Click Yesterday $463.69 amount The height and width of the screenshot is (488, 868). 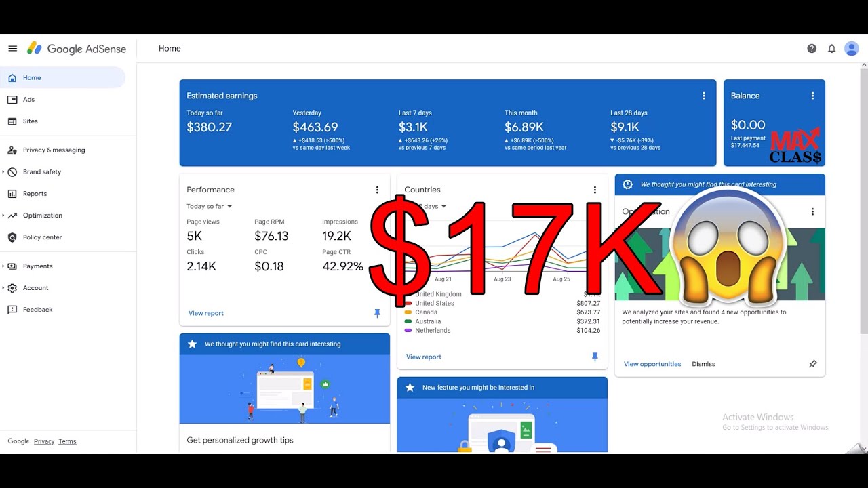pyautogui.click(x=315, y=127)
